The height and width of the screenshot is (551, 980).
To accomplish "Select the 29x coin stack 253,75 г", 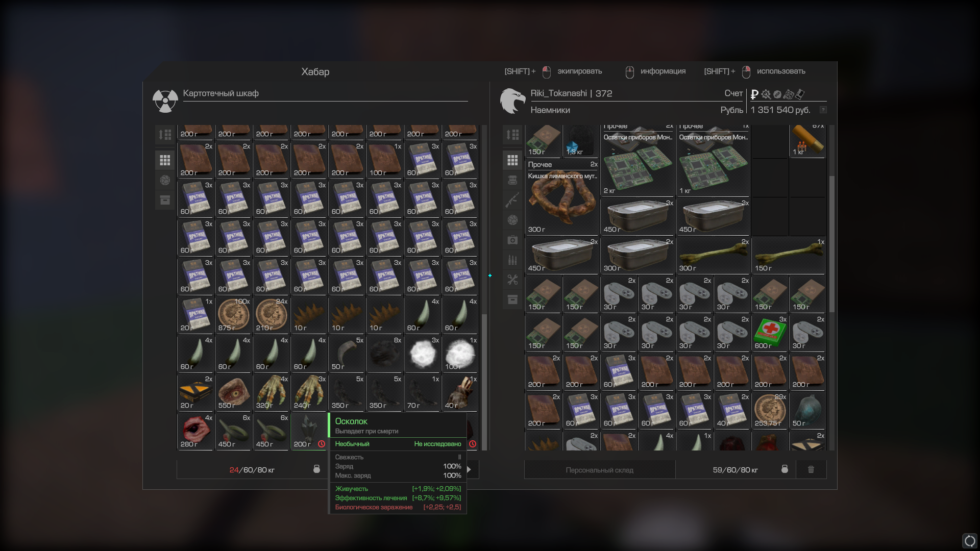I will [769, 411].
